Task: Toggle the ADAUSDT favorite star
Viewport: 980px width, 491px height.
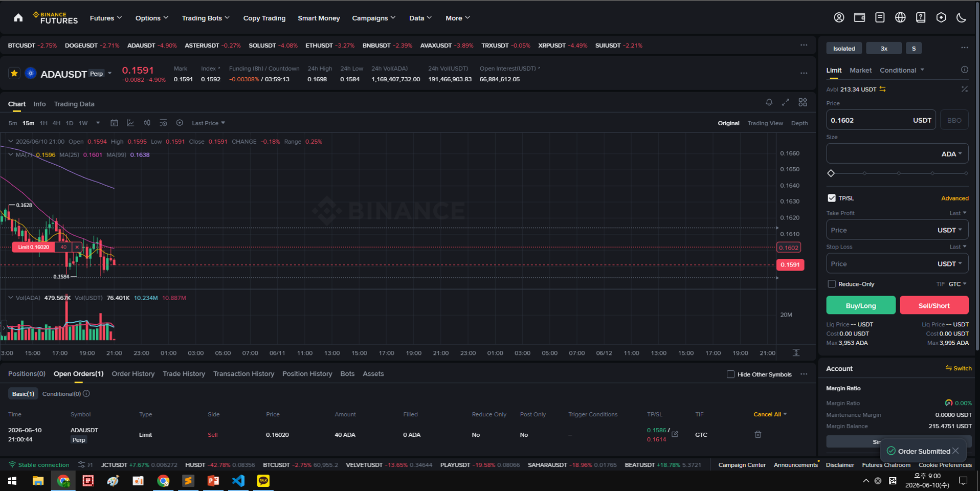Action: tap(14, 74)
